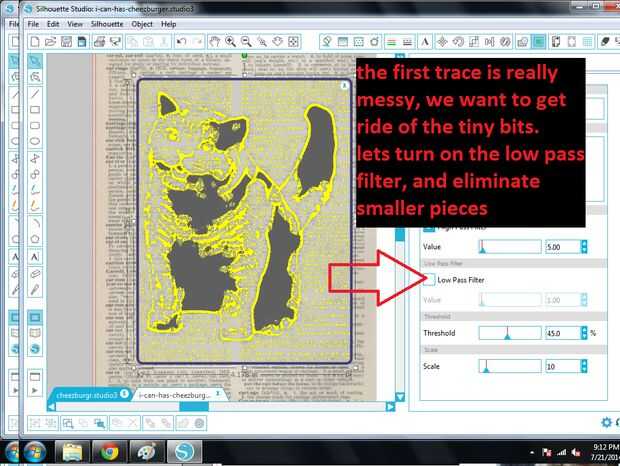The image size is (620, 466).
Task: Adjust the High Pass Value stepper
Action: pos(584,247)
